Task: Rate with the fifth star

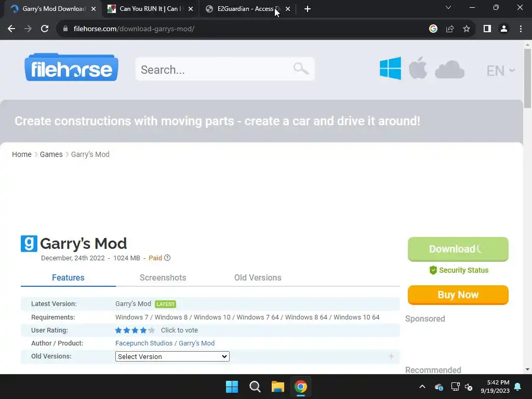Action: coord(151,330)
